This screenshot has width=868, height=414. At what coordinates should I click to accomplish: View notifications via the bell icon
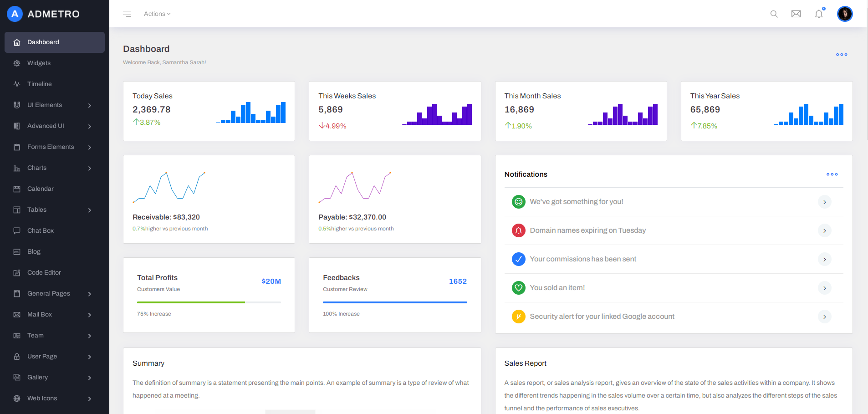point(819,14)
